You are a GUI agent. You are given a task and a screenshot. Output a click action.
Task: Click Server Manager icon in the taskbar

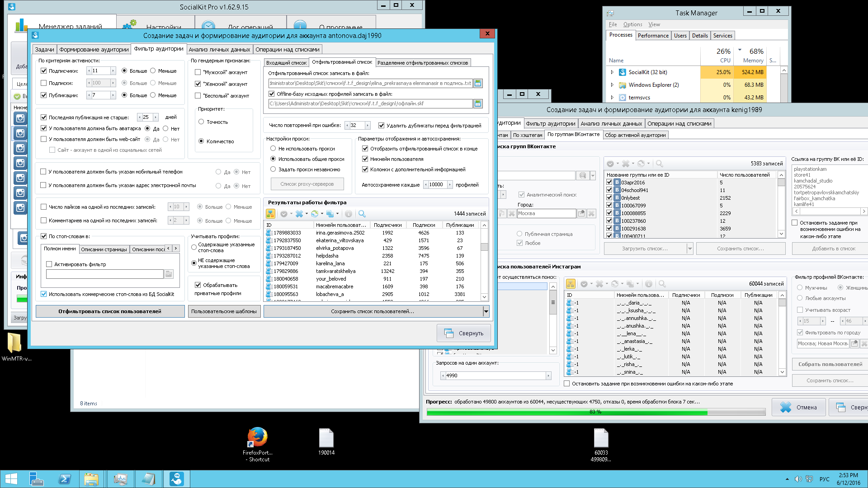[x=36, y=479]
